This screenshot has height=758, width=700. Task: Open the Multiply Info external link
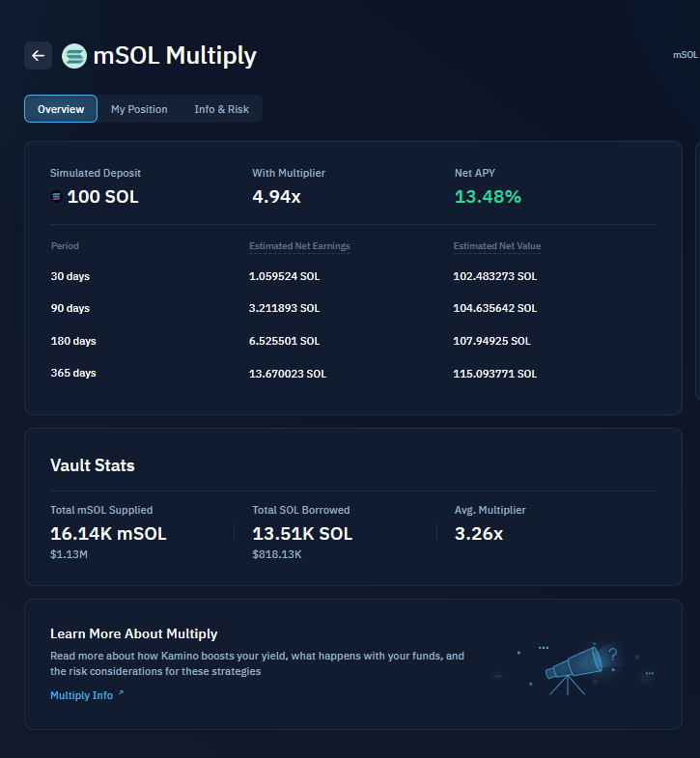(x=87, y=695)
